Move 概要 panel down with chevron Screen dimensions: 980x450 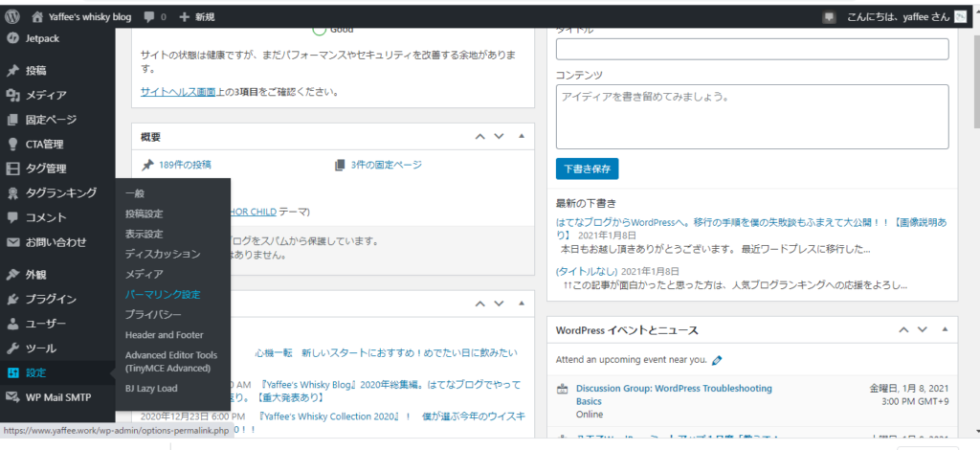[x=498, y=136]
